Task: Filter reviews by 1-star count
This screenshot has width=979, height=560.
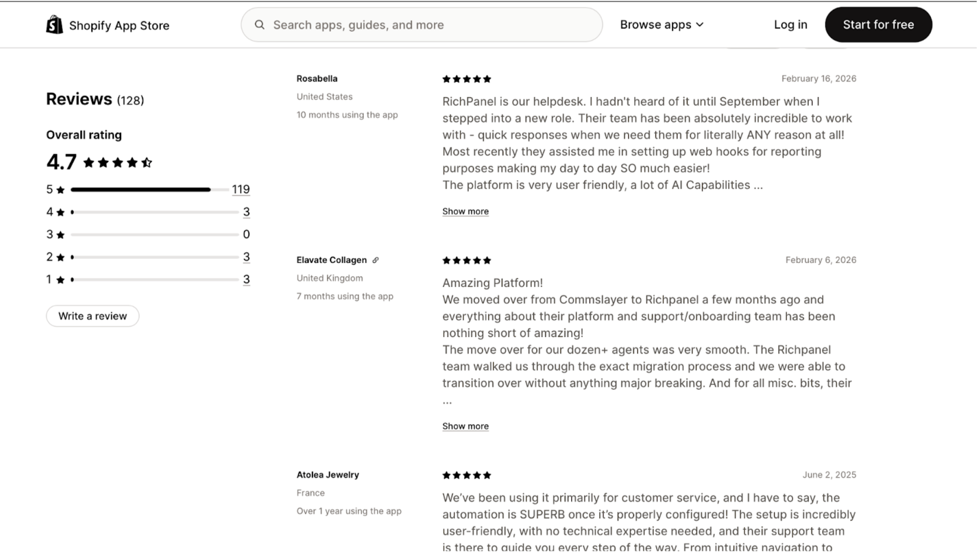Action: tap(246, 279)
